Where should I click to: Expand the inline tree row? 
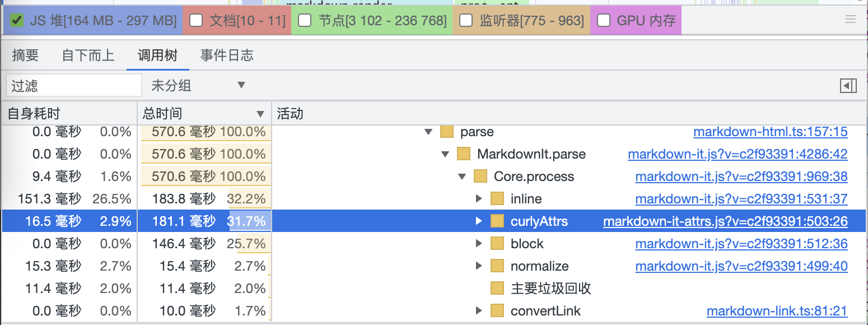click(479, 199)
